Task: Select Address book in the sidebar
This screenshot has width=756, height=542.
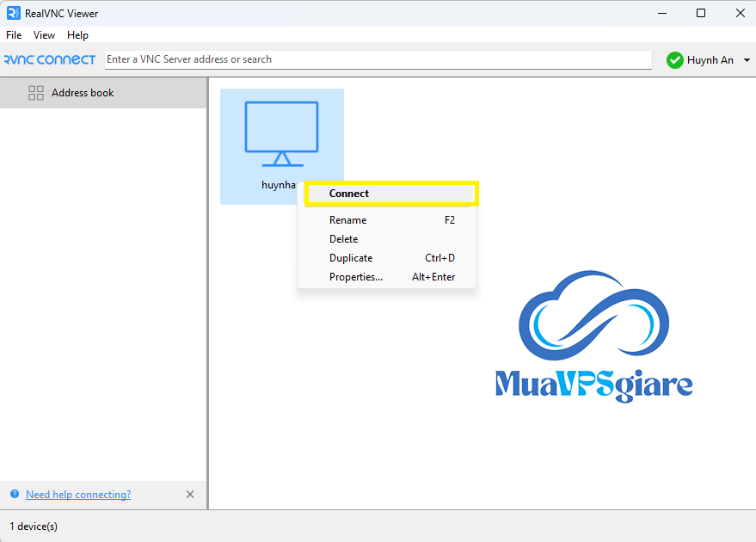Action: pyautogui.click(x=83, y=93)
